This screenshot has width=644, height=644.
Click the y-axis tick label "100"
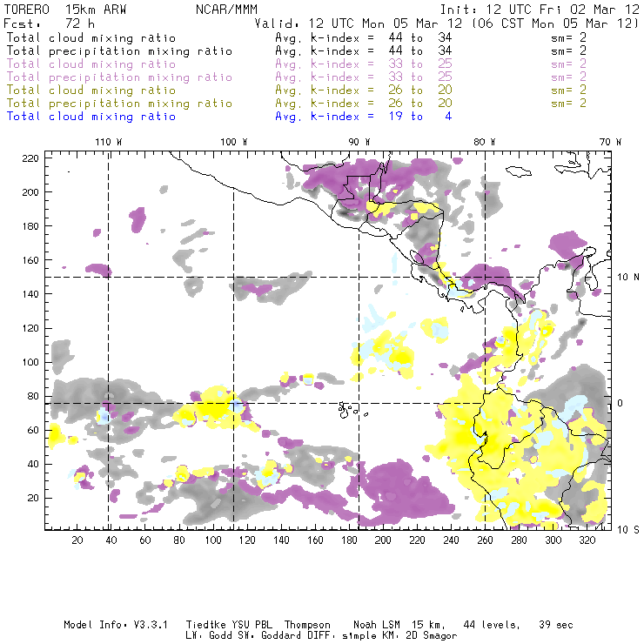click(x=30, y=362)
